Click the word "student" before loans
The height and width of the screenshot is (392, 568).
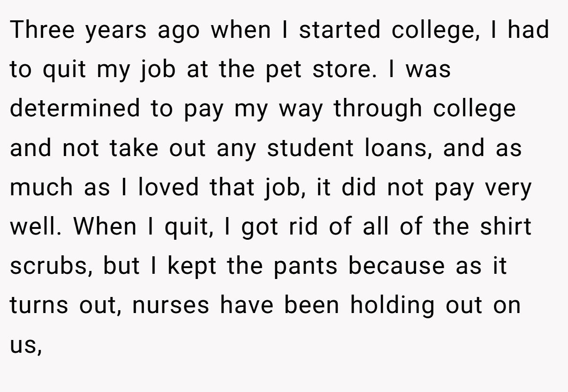[x=310, y=148]
